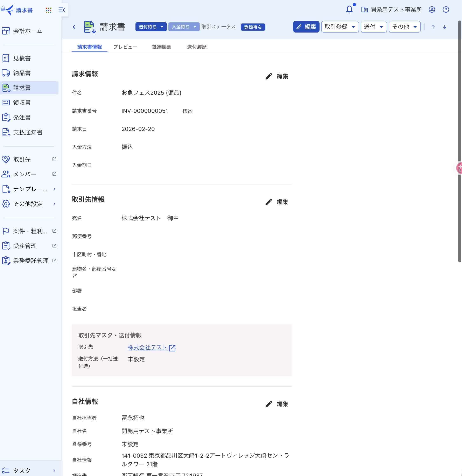462x476 pixels.
Task: Switch to the 送付履歴 tab
Action: (197, 47)
